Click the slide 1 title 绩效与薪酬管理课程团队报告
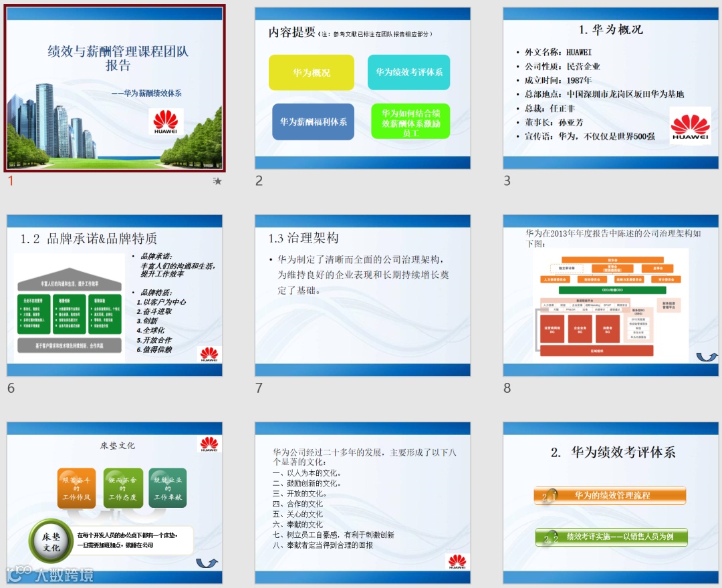This screenshot has height=588, width=722. point(118,58)
